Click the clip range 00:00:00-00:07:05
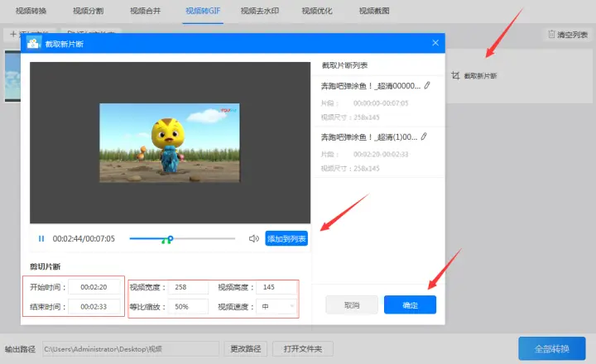Screen dimensions: 596x364 (381, 103)
